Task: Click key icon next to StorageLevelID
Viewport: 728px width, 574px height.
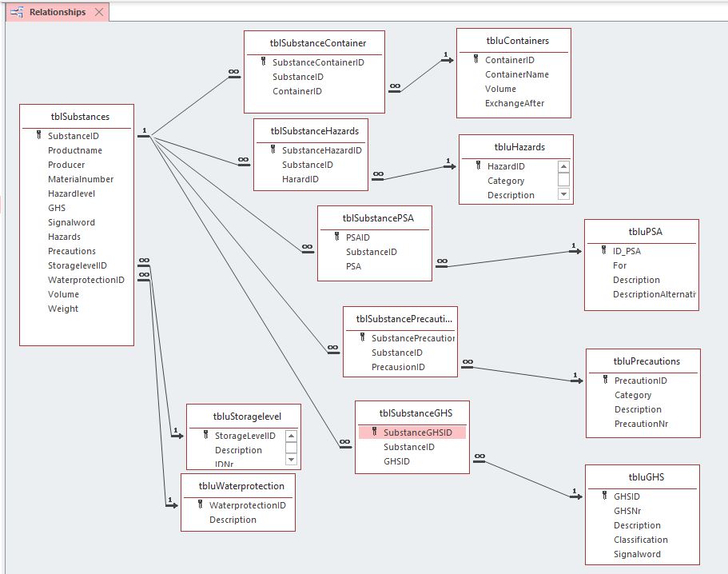Action: (205, 435)
